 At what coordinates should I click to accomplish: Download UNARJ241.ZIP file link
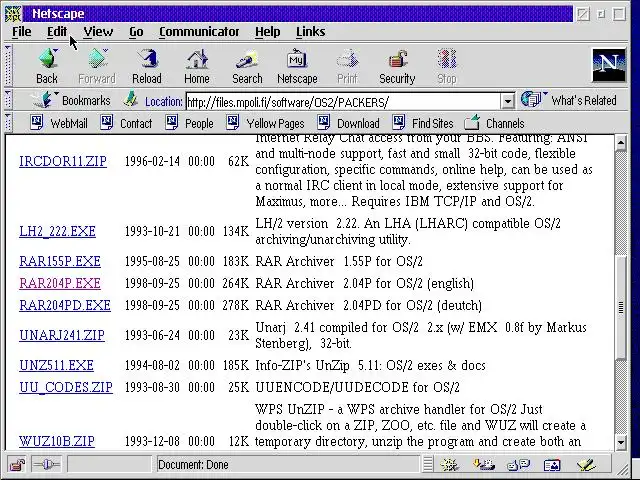[x=62, y=335]
